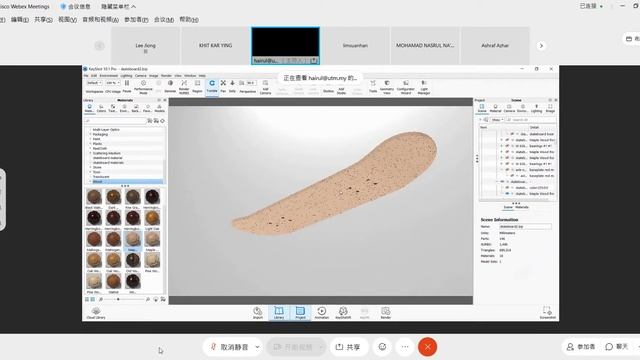The image size is (640, 360).
Task: Open the Light Manager
Action: pos(424,87)
